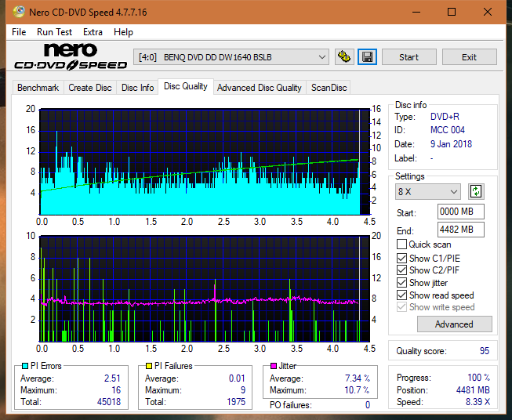
Task: Click the Start button
Action: point(409,57)
